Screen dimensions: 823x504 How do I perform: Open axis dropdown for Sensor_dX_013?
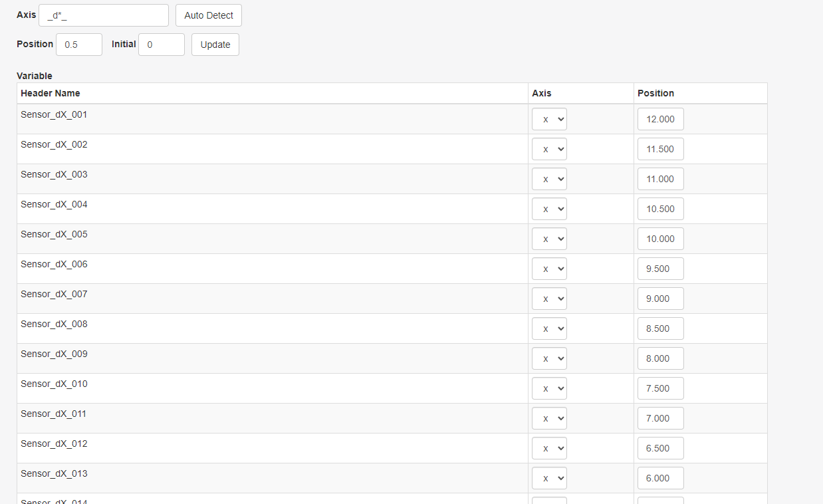tap(549, 479)
